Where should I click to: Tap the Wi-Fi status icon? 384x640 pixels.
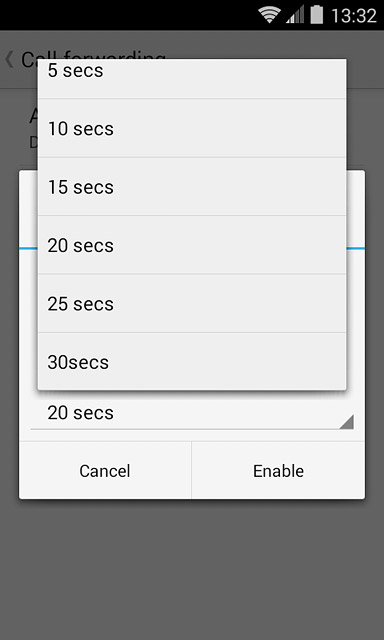(269, 15)
